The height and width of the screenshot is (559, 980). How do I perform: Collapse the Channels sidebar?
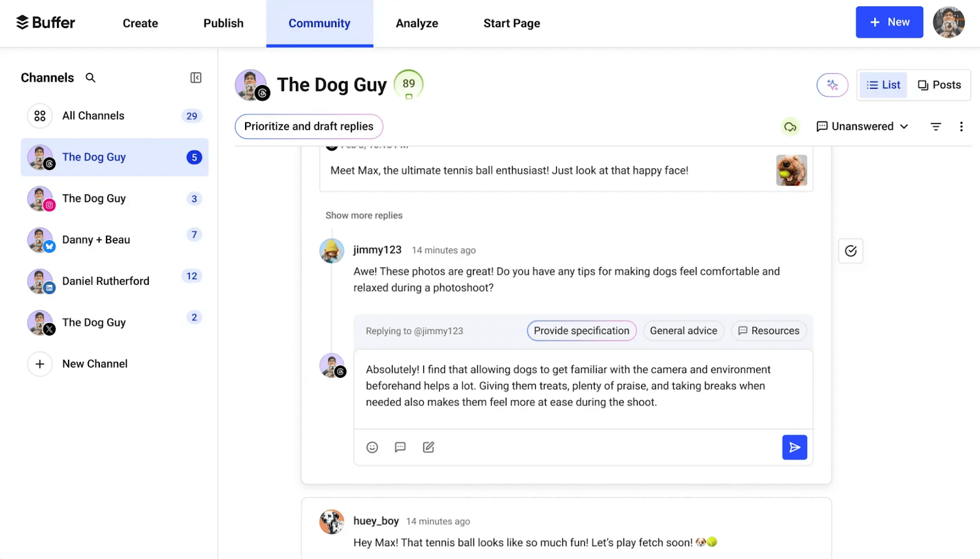pyautogui.click(x=195, y=78)
